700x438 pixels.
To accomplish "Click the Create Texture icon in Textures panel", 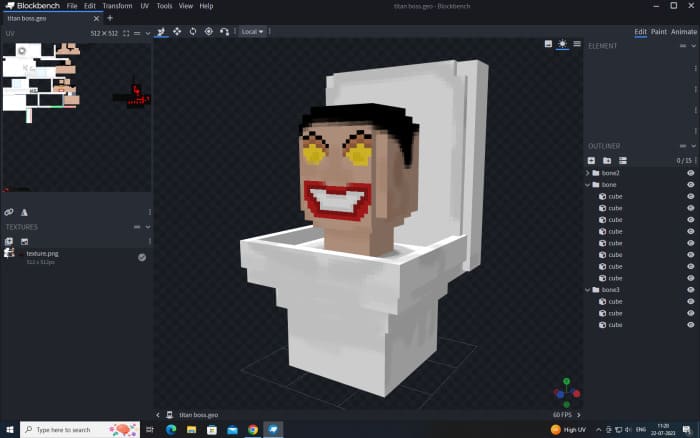I will pos(24,241).
